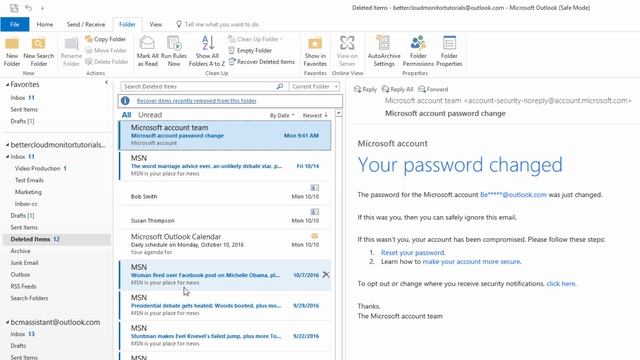Open Current Folder search scope dropdown
The image size is (640, 360).
[314, 87]
